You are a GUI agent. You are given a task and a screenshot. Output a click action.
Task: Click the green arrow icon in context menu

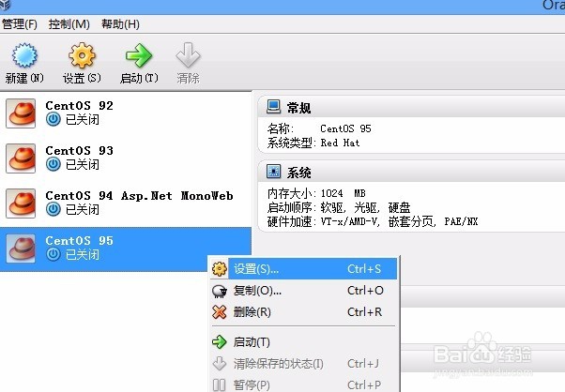(220, 342)
